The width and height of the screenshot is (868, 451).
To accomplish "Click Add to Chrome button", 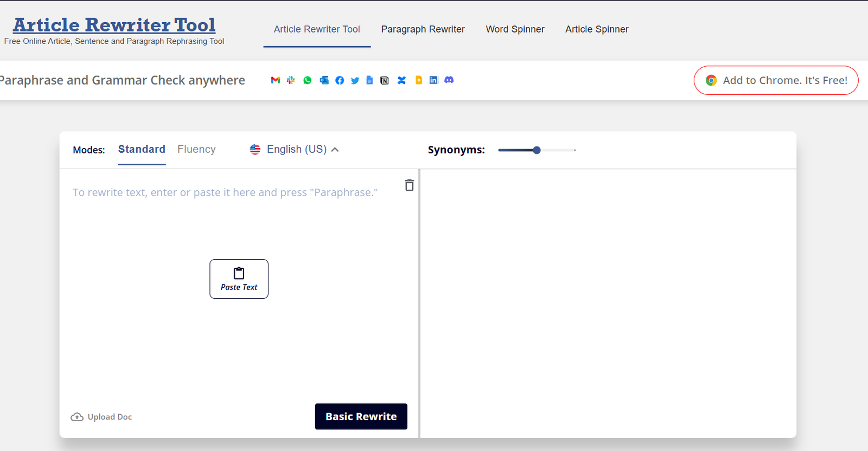I will click(776, 80).
